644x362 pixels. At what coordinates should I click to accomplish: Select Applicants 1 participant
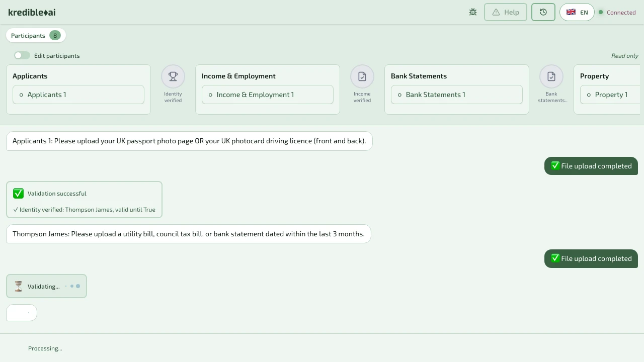pos(78,95)
